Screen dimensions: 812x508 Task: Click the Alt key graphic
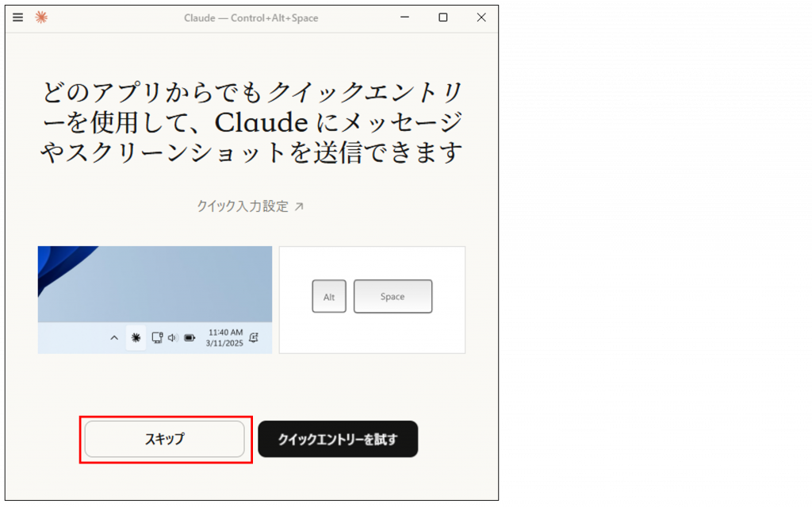point(329,297)
